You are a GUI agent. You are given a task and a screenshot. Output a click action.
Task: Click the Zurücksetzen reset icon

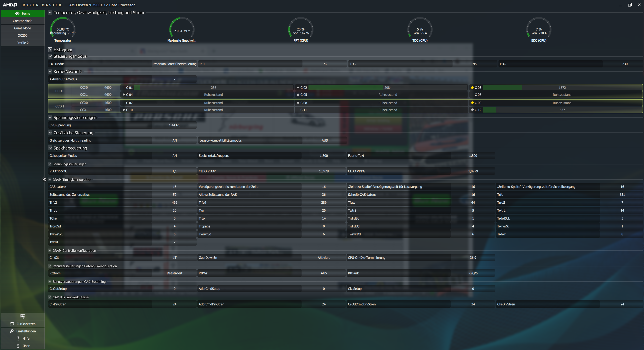[12, 324]
